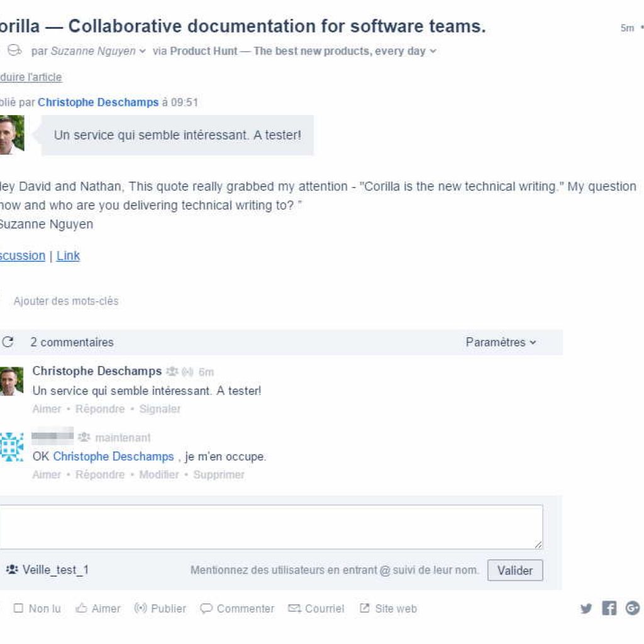Click the thumbs-up Aimer icon in bottom toolbar

81,608
